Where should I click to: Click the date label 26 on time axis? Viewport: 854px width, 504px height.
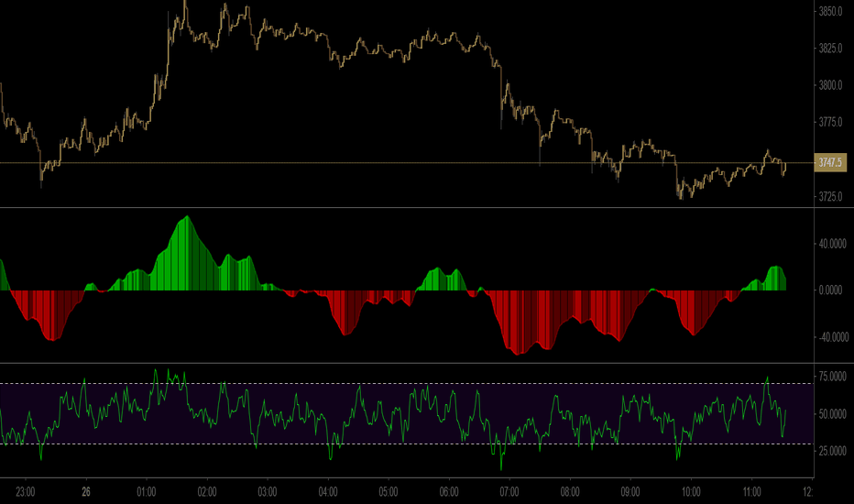86,492
